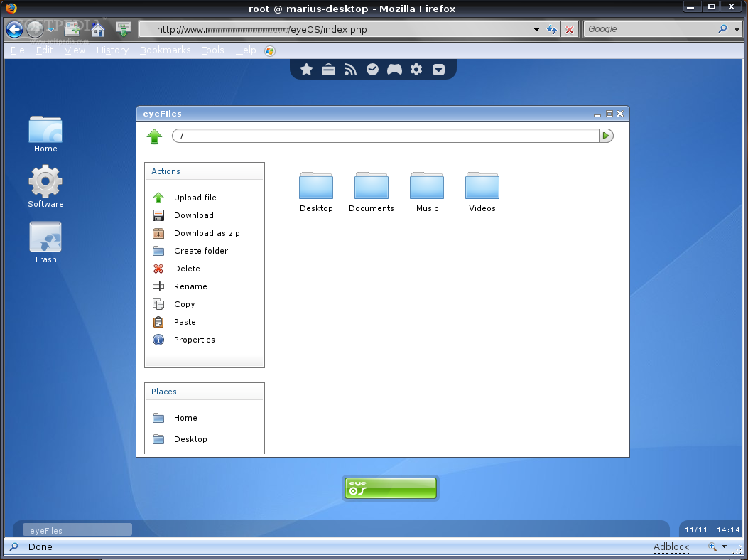
Task: Click the downloads green arrow toolbar icon
Action: 123,30
